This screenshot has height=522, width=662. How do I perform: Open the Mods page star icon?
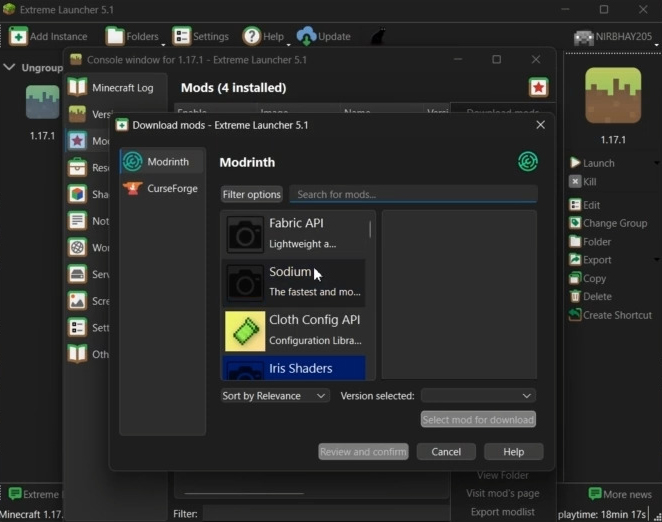(77, 141)
